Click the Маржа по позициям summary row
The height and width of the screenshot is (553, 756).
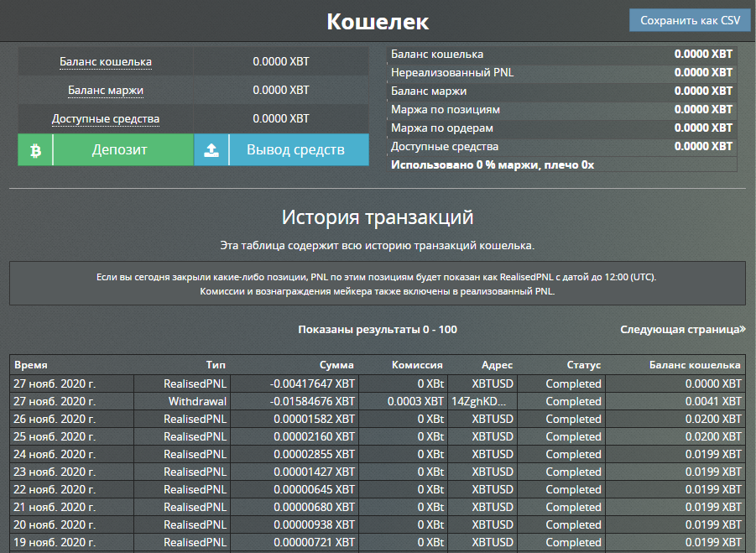[x=561, y=110]
